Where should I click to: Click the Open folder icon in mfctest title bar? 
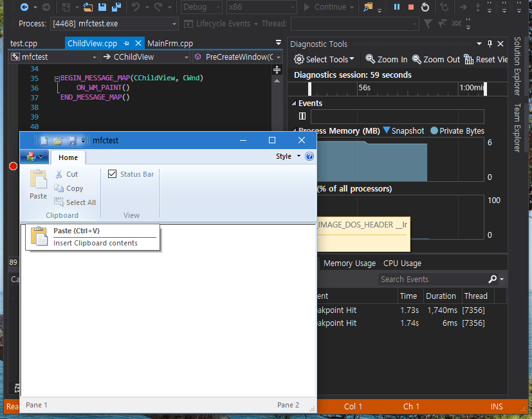pos(58,141)
